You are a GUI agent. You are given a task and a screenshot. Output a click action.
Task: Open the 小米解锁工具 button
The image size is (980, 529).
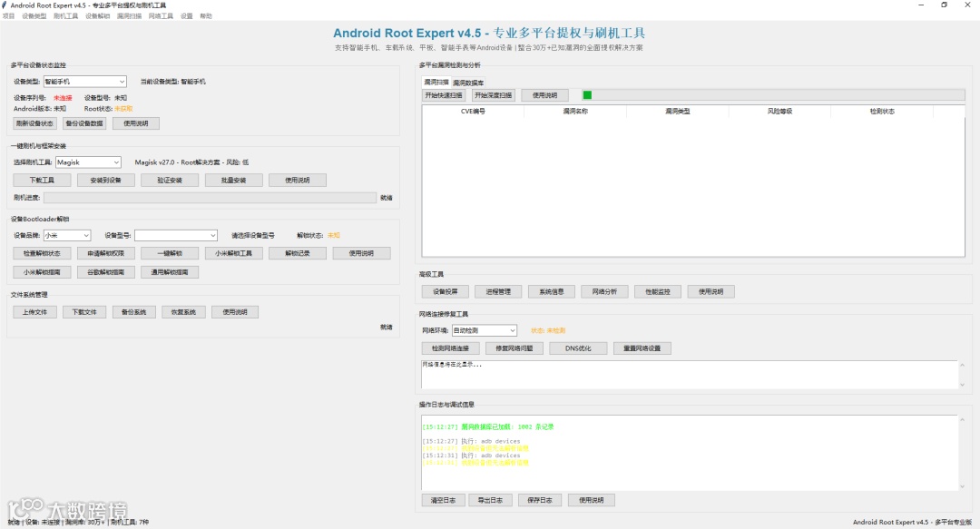(233, 253)
